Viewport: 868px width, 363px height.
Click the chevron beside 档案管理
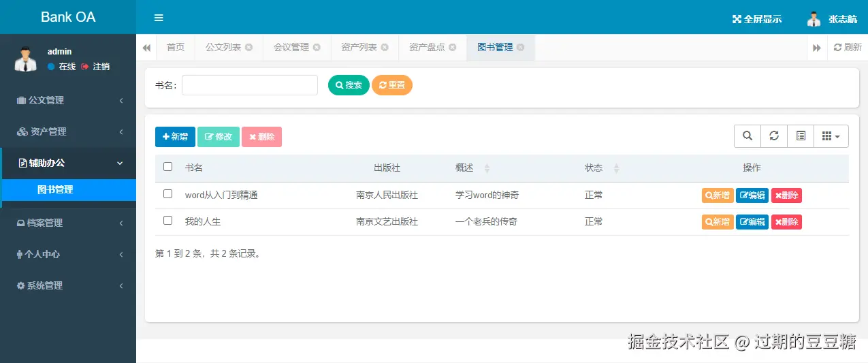point(120,223)
